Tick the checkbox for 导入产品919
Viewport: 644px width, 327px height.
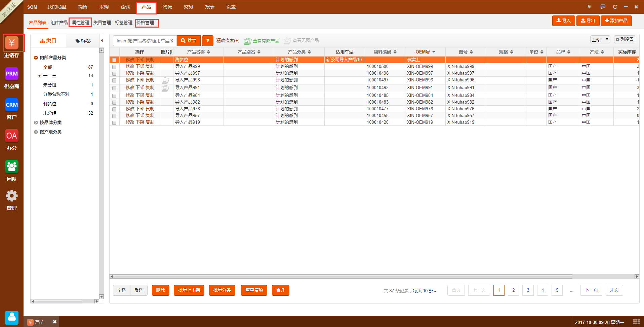point(114,123)
